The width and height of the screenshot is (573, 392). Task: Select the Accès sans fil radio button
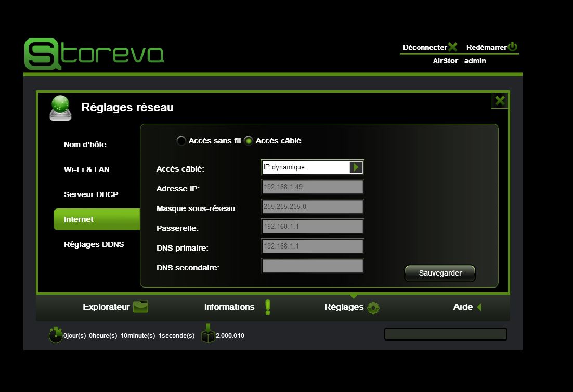click(181, 141)
